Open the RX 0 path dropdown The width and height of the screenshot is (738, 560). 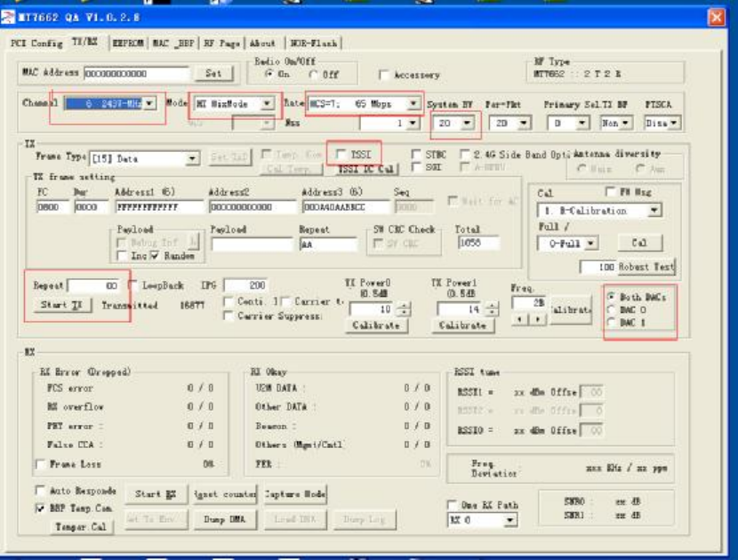pyautogui.click(x=509, y=521)
